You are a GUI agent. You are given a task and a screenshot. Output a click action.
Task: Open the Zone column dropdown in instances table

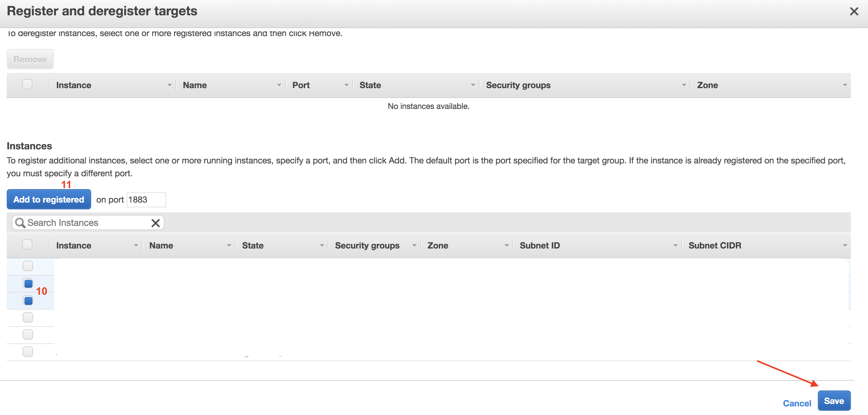click(x=506, y=246)
